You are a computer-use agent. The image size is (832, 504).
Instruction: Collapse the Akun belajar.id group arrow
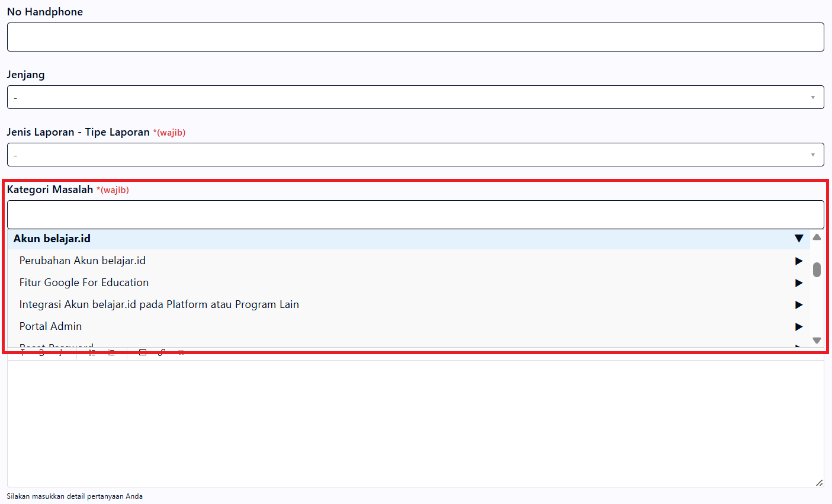click(x=799, y=239)
